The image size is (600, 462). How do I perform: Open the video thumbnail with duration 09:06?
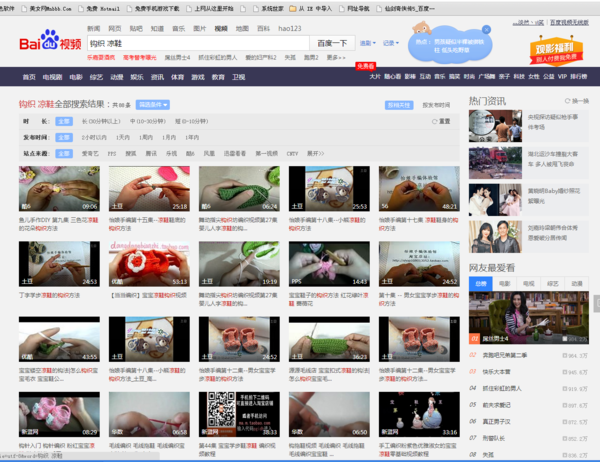(59, 189)
